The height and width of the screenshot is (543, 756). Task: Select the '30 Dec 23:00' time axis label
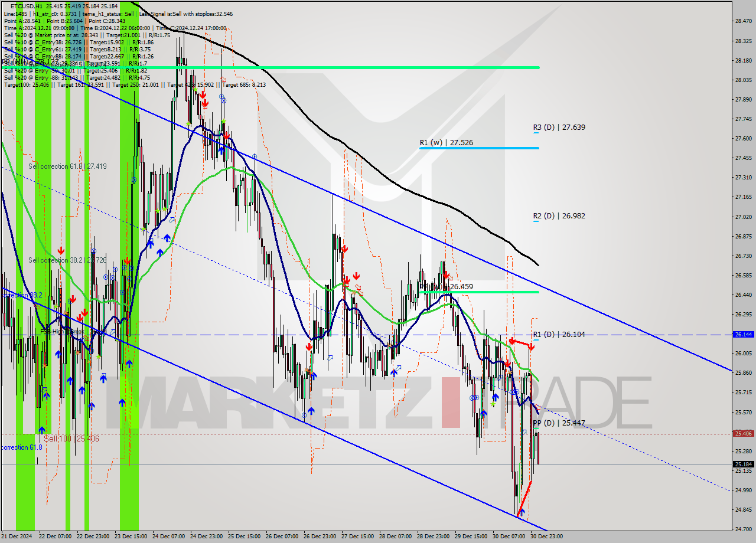(546, 537)
